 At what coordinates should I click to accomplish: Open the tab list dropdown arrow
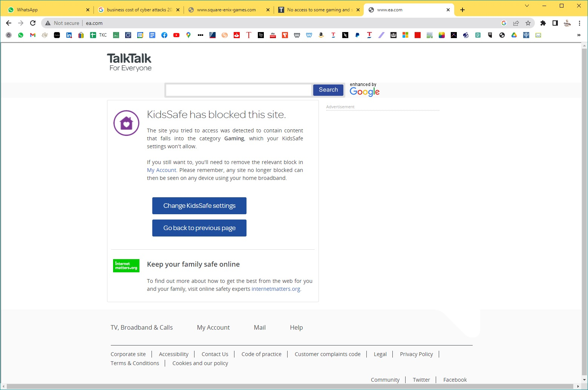(527, 6)
